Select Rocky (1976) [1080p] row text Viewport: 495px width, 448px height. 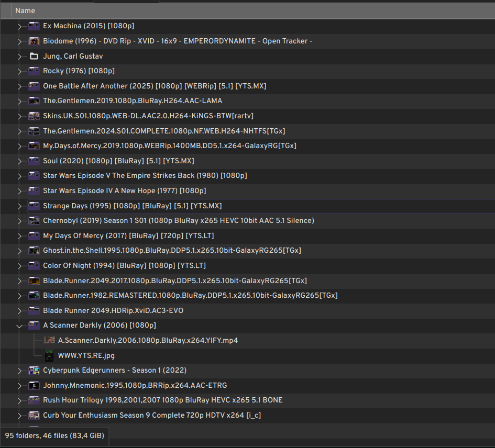coord(79,71)
